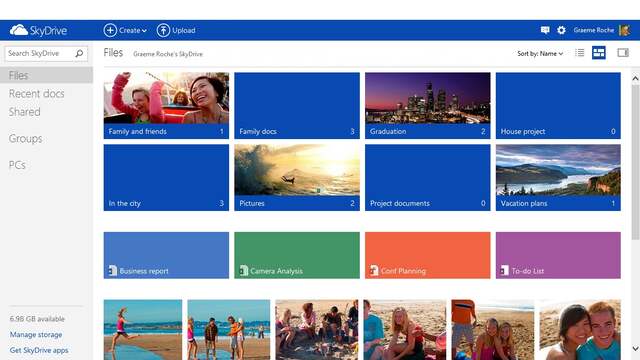The height and width of the screenshot is (360, 640).
Task: Open the Business report Word document
Action: 166,256
